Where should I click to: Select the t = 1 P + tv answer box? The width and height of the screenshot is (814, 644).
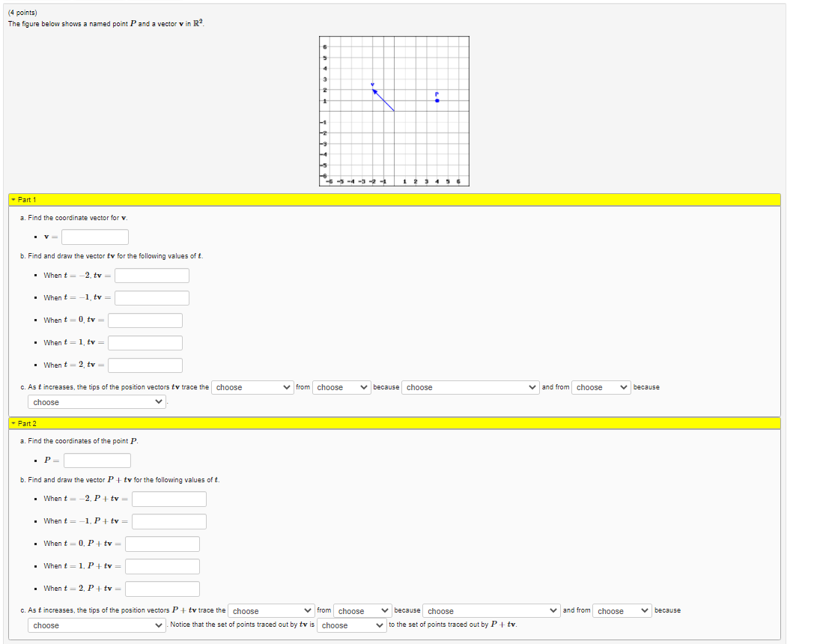(163, 567)
